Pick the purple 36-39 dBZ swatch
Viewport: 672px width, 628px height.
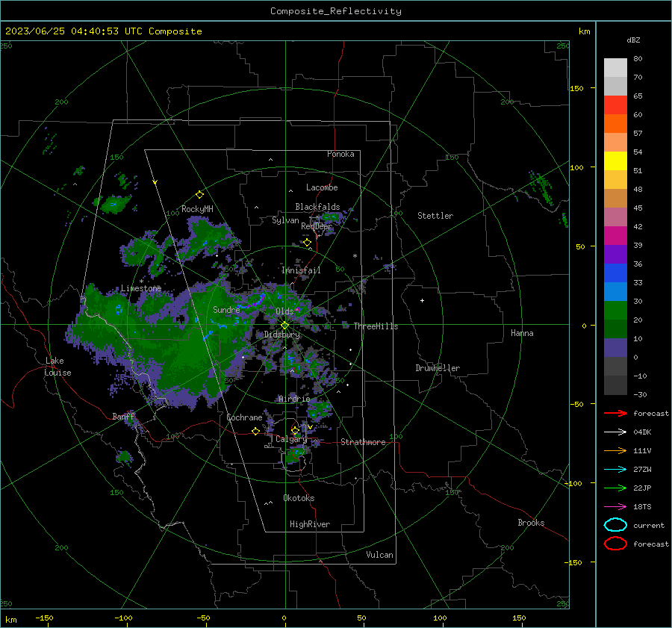coord(615,255)
